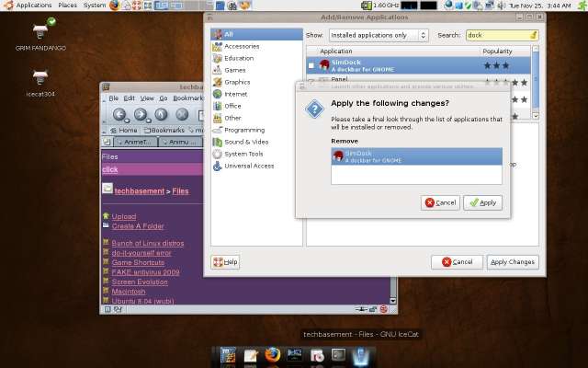This screenshot has width=588, height=368.
Task: Open the Forward history dropdown arrow in IceCat
Action: (149, 121)
